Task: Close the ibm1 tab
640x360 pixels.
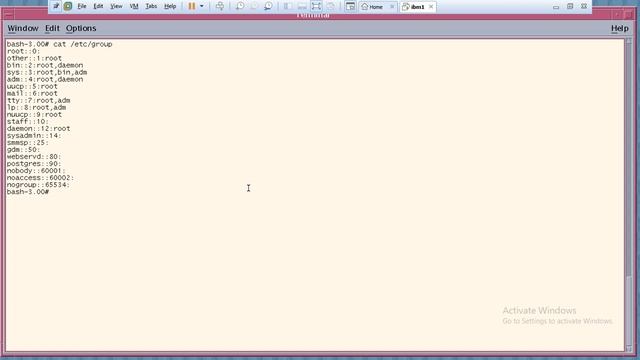Action: point(431,7)
